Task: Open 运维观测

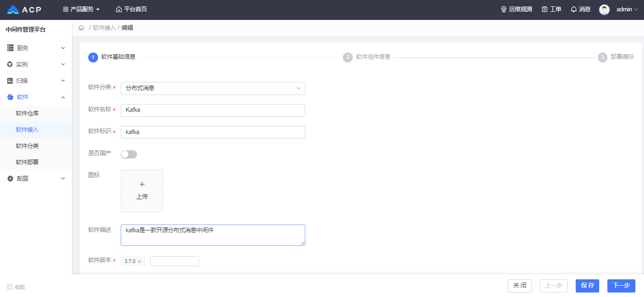Action: coord(516,9)
